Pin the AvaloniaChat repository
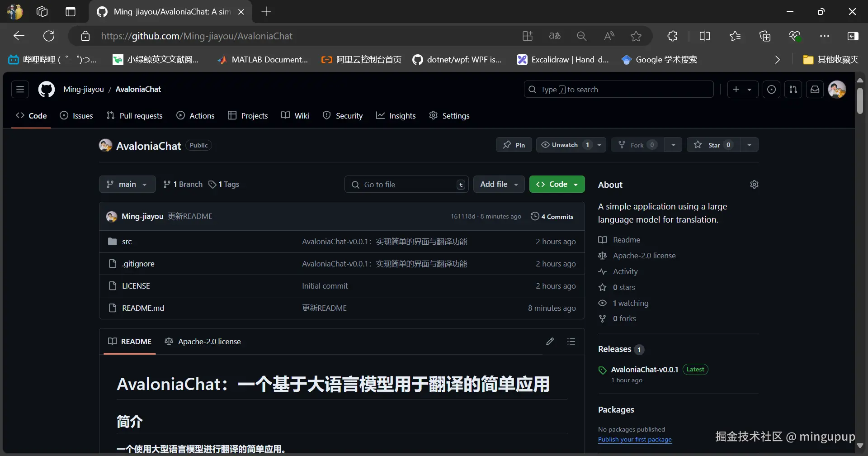868x456 pixels. pos(514,145)
